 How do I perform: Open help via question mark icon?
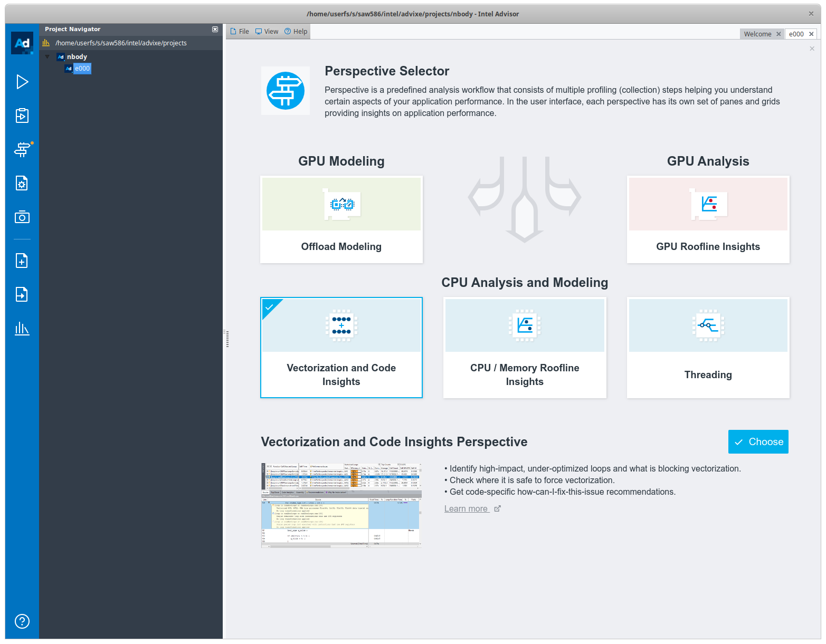[22, 621]
